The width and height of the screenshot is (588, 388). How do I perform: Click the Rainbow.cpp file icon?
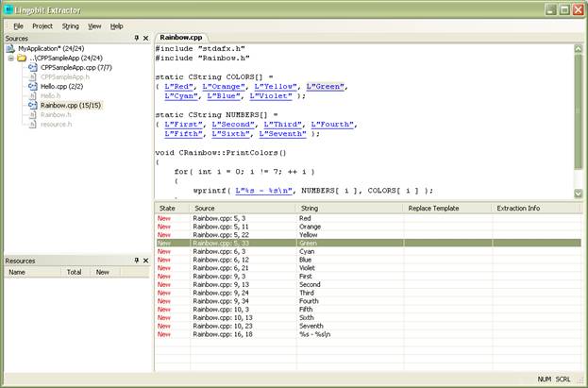tap(33, 106)
